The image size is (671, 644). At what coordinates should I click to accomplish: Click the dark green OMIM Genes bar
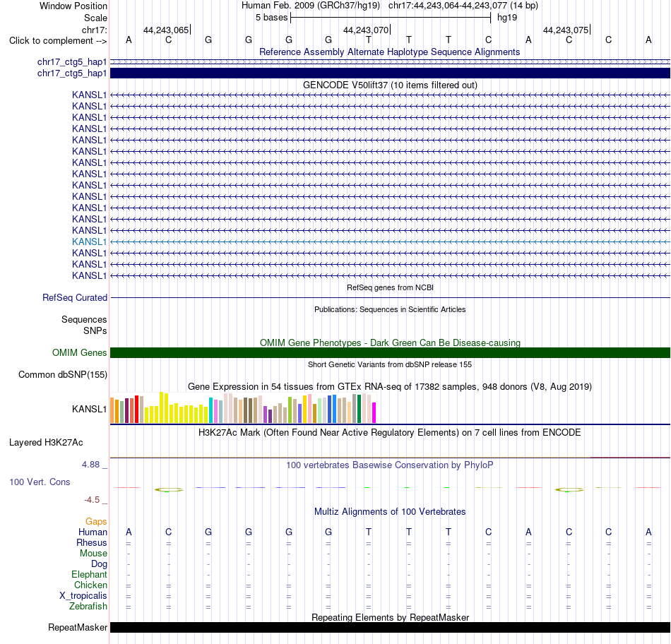click(390, 352)
